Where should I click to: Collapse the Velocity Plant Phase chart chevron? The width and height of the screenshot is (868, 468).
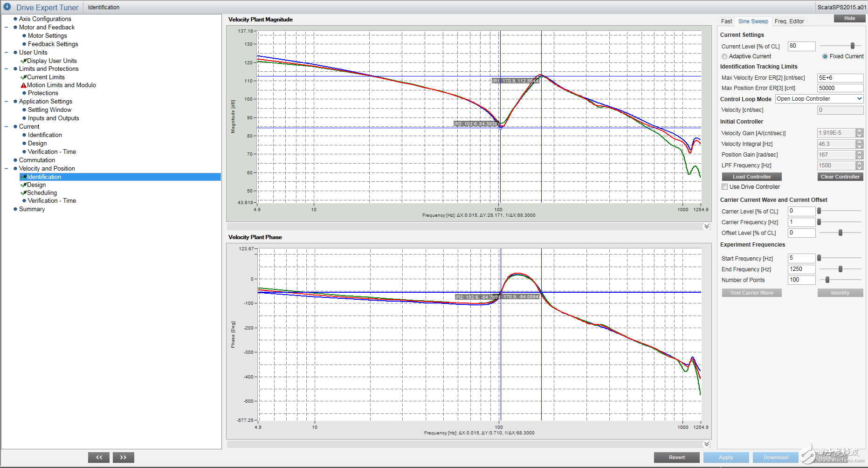[x=706, y=444]
